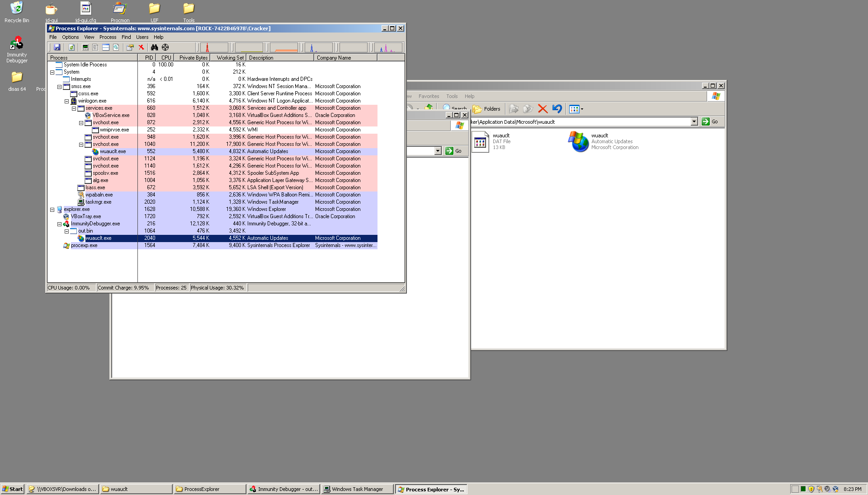868x495 pixels.
Task: Switch to the ProcessExplorer folder taskbar button
Action: pos(210,489)
